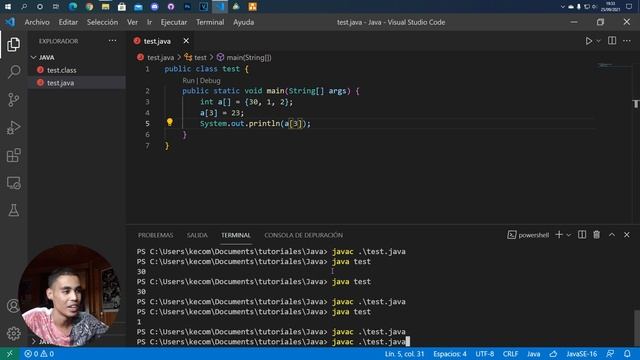Close the terminal panel
The height and width of the screenshot is (360, 640).
[x=627, y=235]
